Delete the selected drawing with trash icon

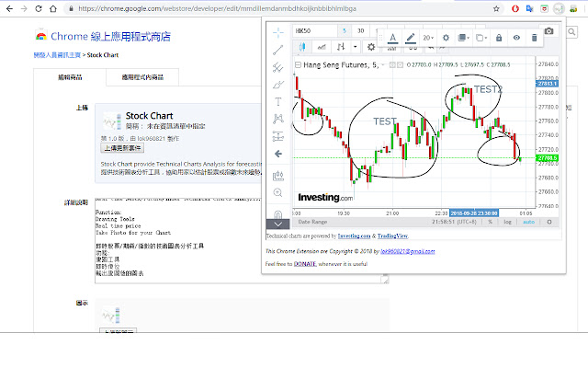[534, 38]
